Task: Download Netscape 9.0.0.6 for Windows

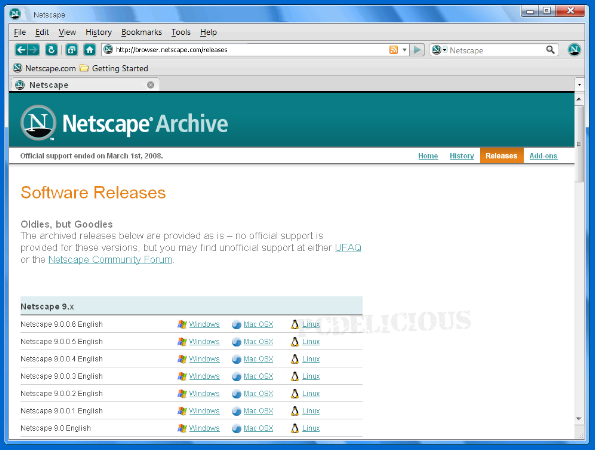Action: (x=204, y=324)
